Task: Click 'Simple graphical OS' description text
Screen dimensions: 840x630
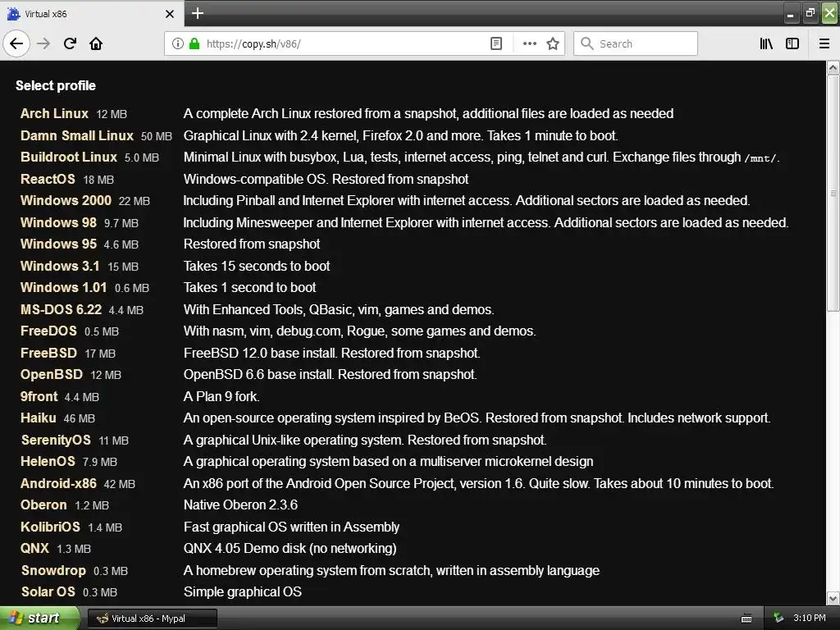Action: (x=243, y=591)
